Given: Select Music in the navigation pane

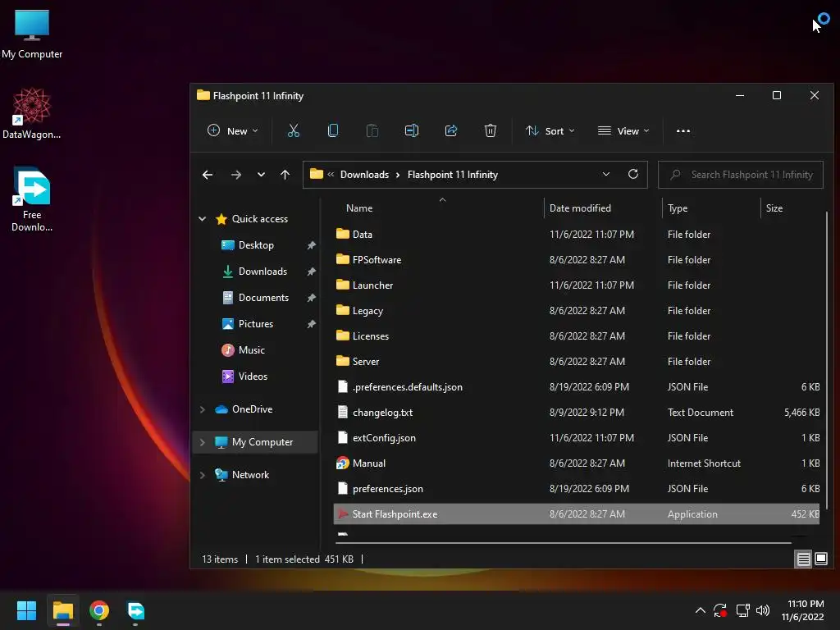Looking at the screenshot, I should pyautogui.click(x=251, y=349).
